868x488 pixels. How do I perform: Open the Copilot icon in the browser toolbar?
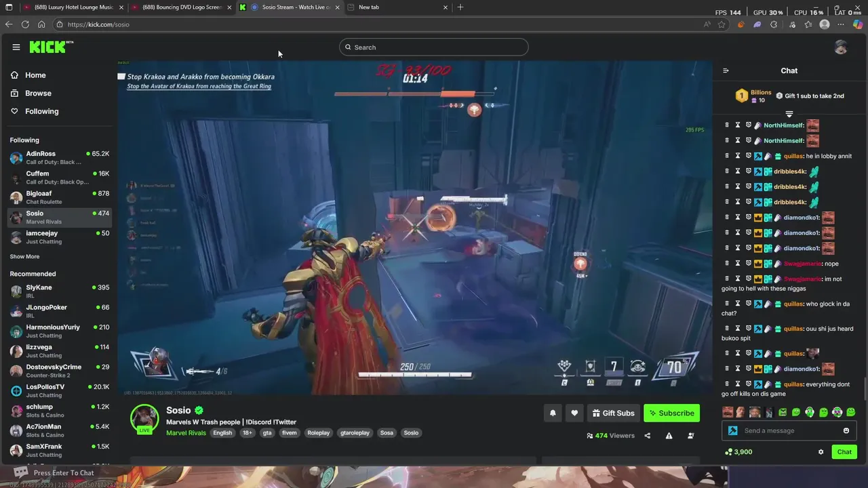tap(858, 24)
